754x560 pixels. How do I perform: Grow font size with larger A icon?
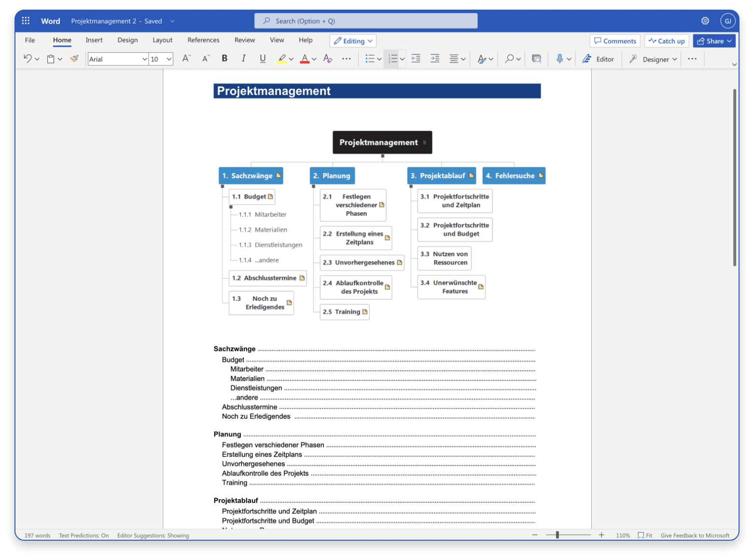186,58
